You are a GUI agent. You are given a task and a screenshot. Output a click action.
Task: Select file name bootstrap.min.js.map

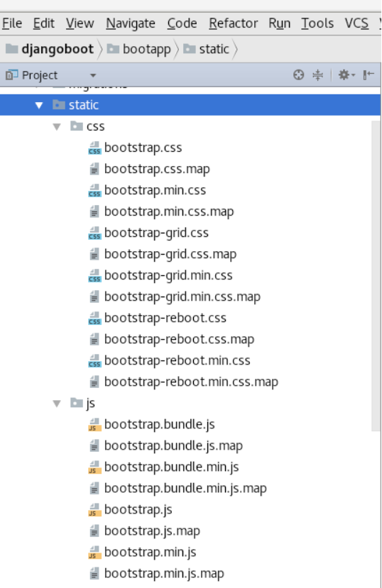coord(164,573)
